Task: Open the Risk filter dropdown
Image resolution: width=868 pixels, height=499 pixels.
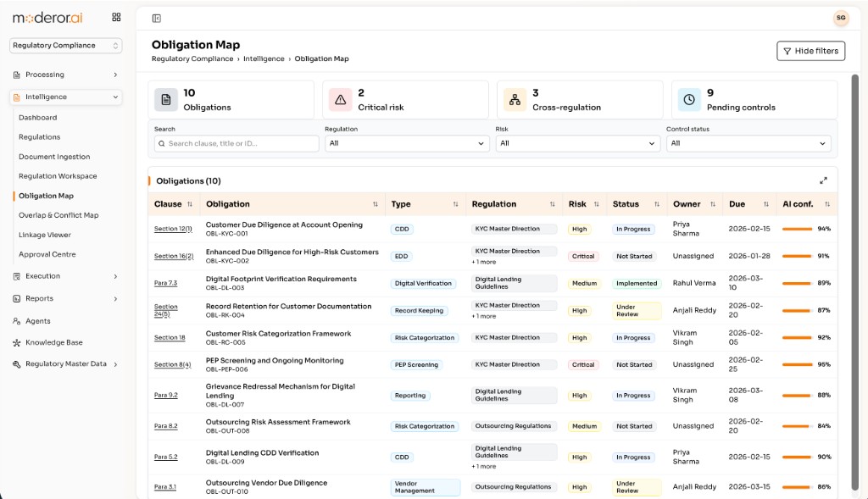Action: (x=578, y=143)
